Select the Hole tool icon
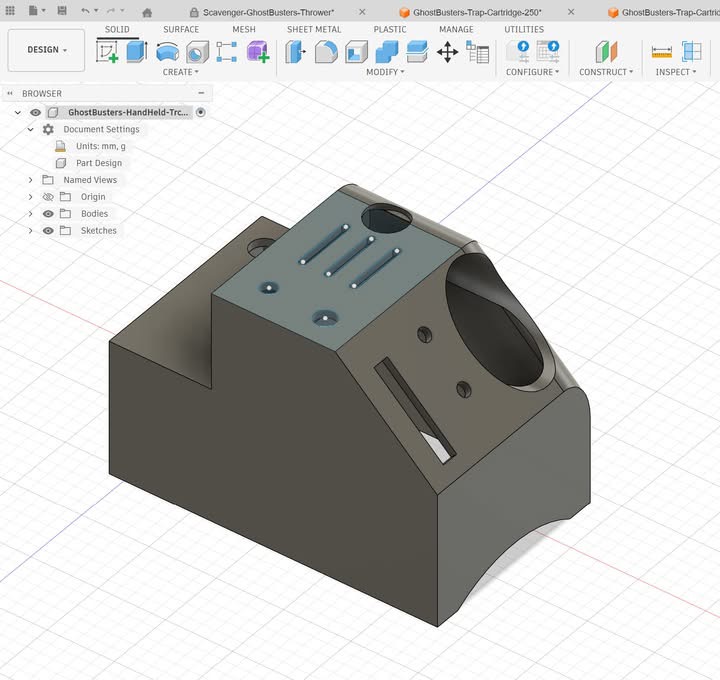The width and height of the screenshot is (720, 680). point(197,52)
